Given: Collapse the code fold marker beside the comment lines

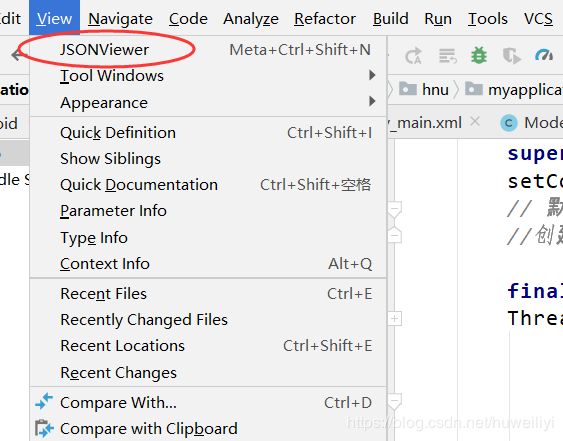Looking at the screenshot, I should pyautogui.click(x=395, y=209).
